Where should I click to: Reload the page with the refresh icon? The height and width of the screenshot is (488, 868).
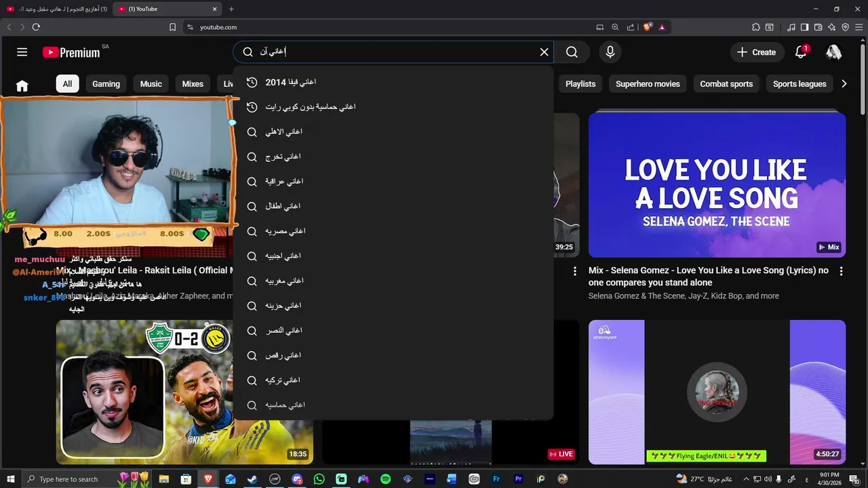click(x=36, y=27)
